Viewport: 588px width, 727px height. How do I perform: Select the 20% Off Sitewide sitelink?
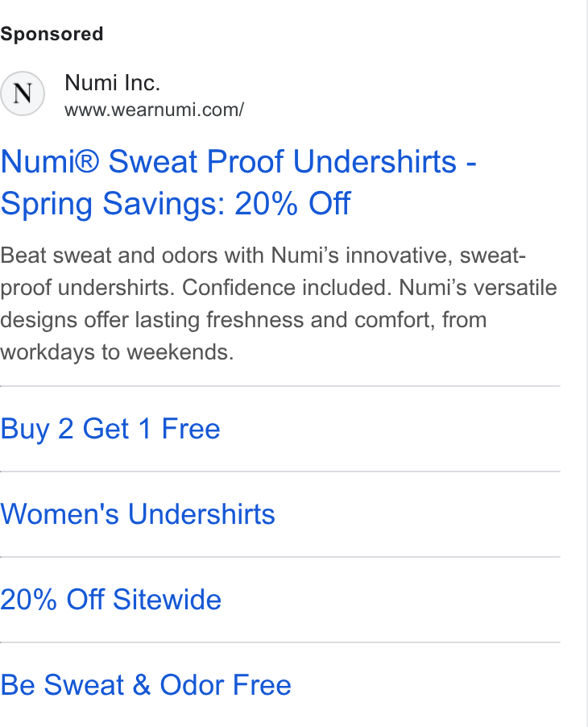(110, 599)
